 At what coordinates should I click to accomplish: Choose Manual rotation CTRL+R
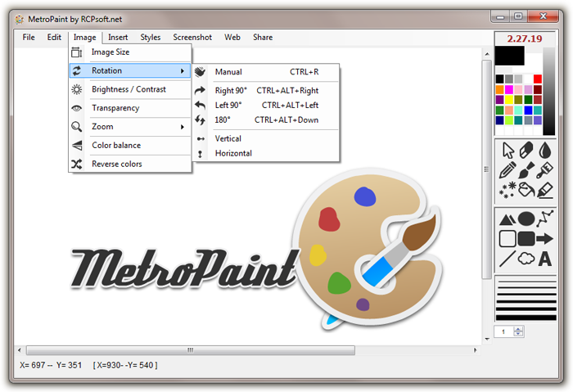point(266,72)
